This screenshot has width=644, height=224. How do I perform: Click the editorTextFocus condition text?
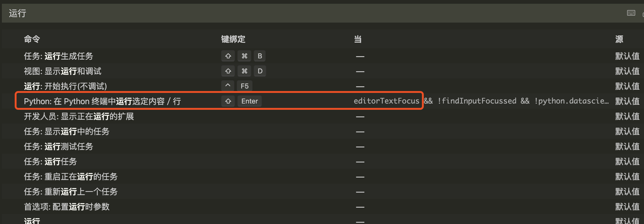[x=387, y=101]
